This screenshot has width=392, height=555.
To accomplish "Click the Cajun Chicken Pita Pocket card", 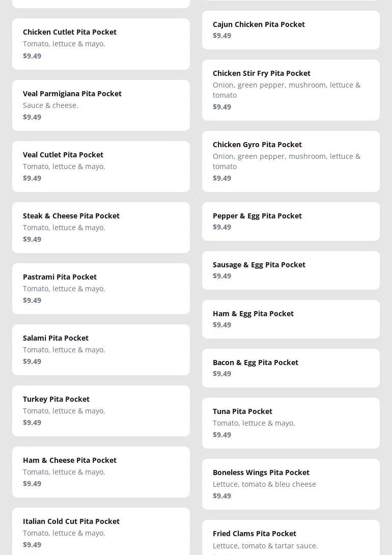I will click(x=291, y=30).
